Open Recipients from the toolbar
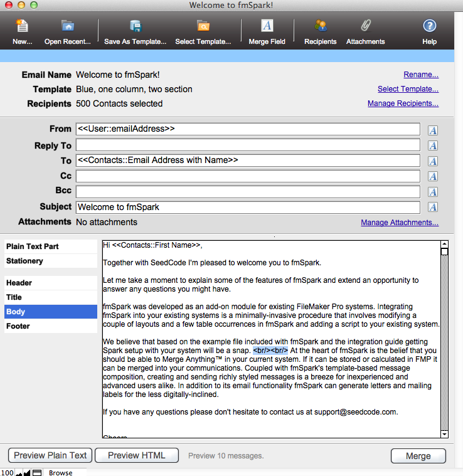The width and height of the screenshot is (463, 476). pyautogui.click(x=321, y=26)
